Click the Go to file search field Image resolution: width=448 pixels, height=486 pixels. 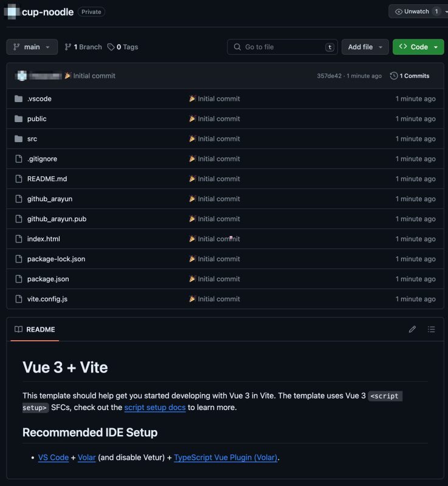(283, 47)
